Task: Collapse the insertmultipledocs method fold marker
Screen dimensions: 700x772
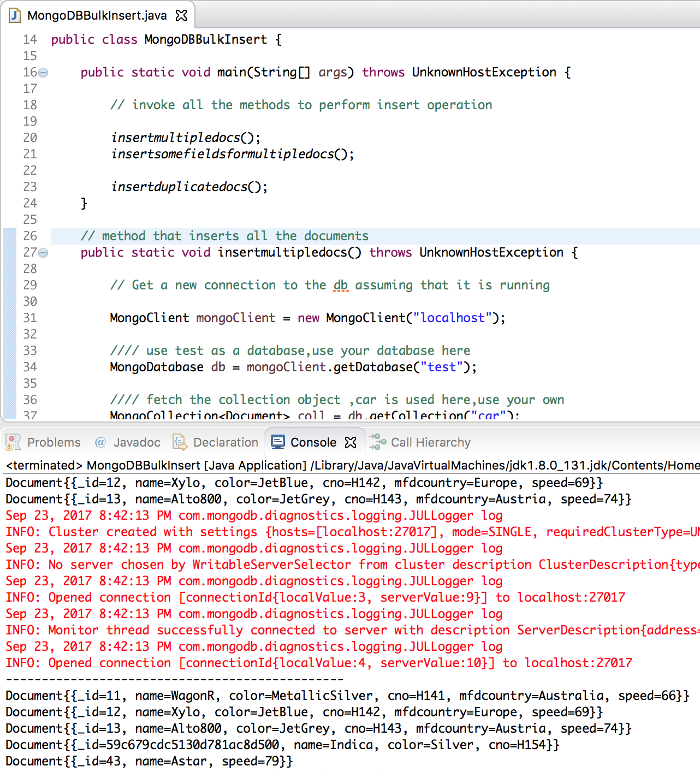Action: click(42, 252)
